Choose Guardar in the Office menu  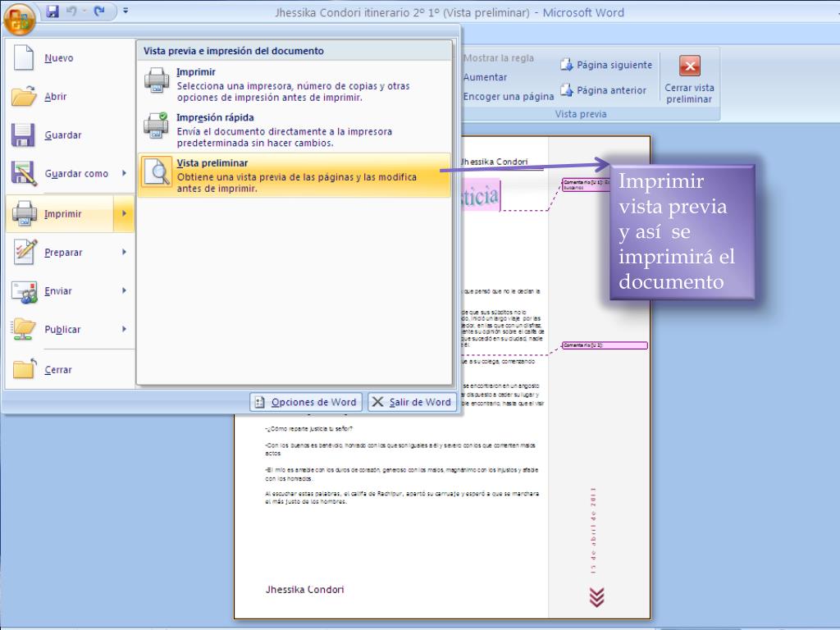click(x=63, y=135)
